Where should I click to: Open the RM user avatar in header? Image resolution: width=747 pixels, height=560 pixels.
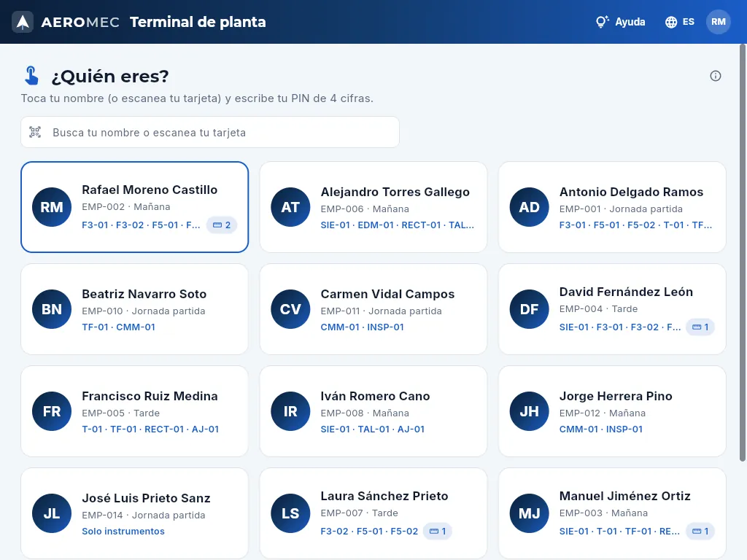pyautogui.click(x=718, y=22)
